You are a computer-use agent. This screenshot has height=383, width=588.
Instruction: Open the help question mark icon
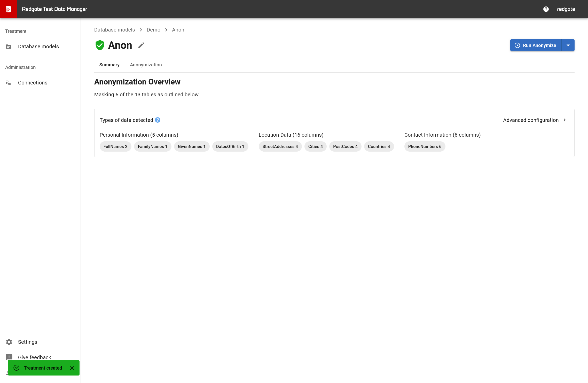[x=546, y=9]
